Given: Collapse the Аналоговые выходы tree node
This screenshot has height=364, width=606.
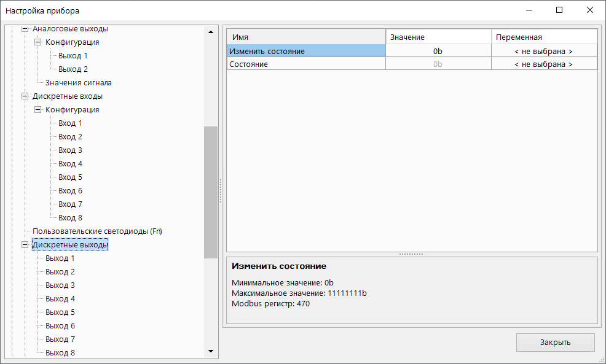Looking at the screenshot, I should (x=25, y=29).
